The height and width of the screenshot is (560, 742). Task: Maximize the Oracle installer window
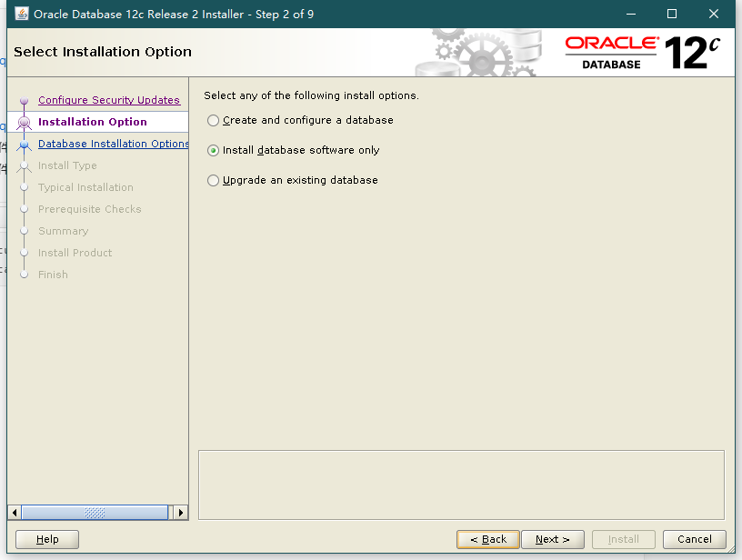[671, 14]
